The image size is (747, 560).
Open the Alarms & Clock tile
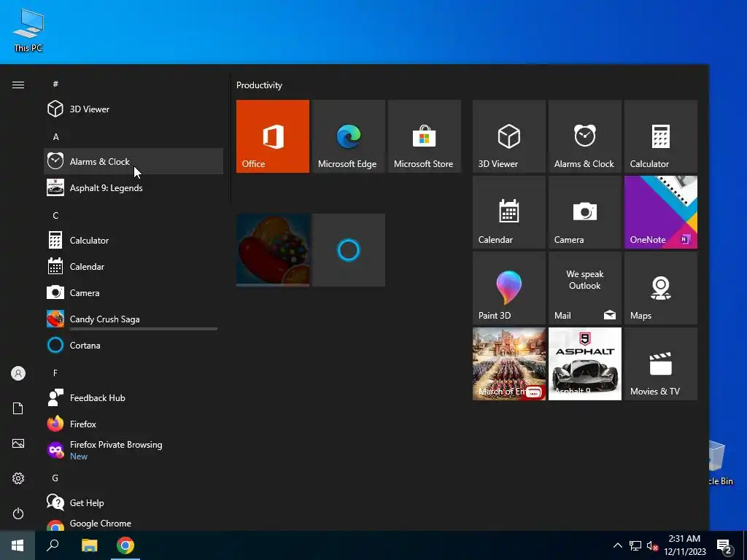pos(584,136)
